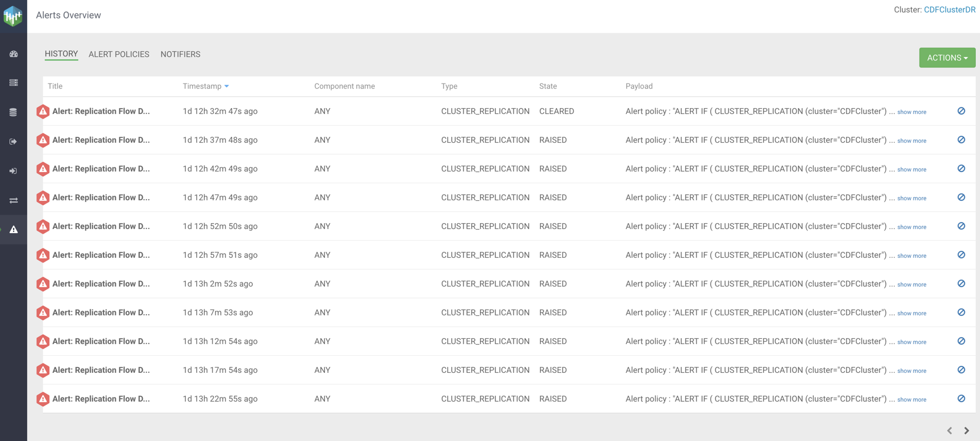Open the dashboard icon in the sidebar
The width and height of the screenshot is (980, 441).
tap(14, 54)
